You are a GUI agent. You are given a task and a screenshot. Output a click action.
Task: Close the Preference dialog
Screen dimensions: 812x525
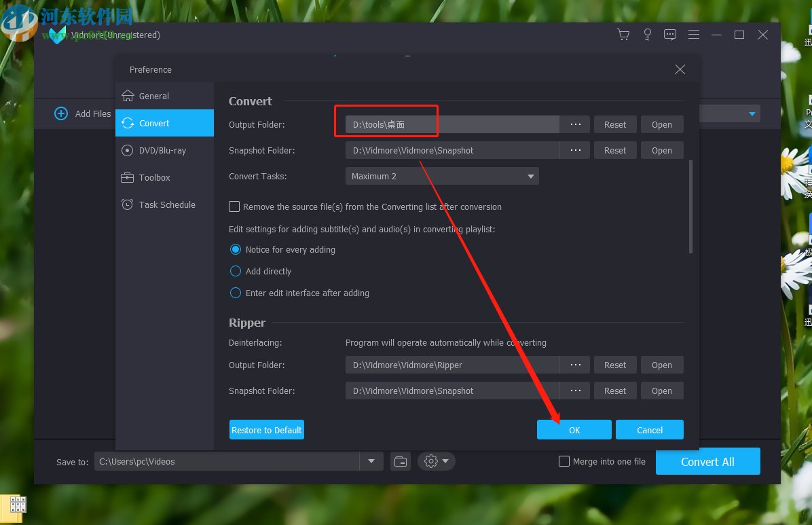[x=680, y=69]
